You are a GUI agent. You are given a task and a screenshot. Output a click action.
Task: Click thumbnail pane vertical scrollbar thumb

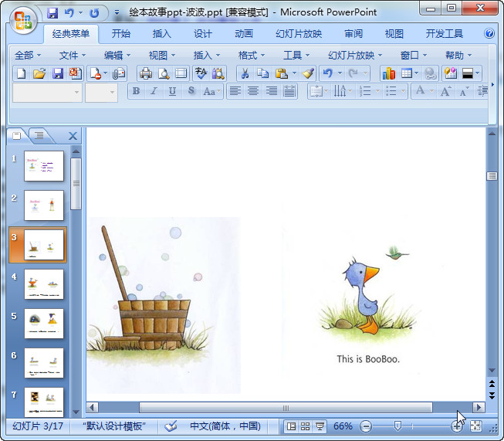[76, 184]
